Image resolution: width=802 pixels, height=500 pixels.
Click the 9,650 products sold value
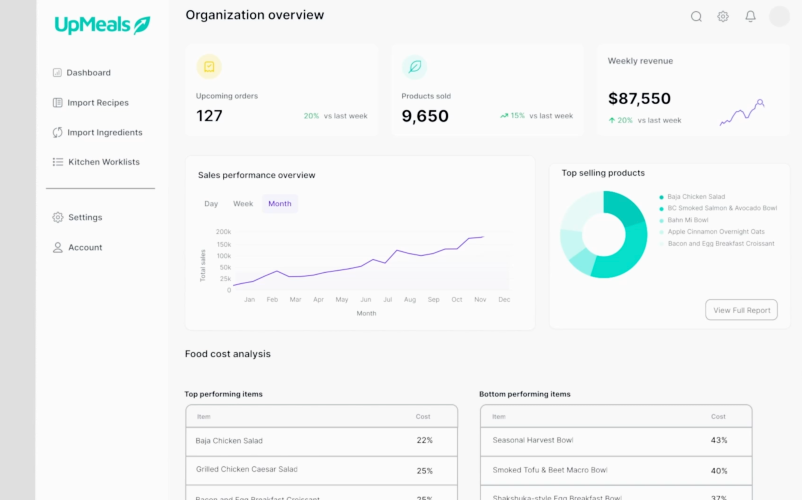425,116
